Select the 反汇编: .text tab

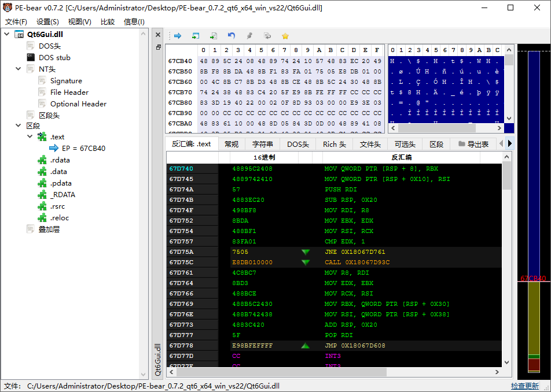tap(192, 143)
